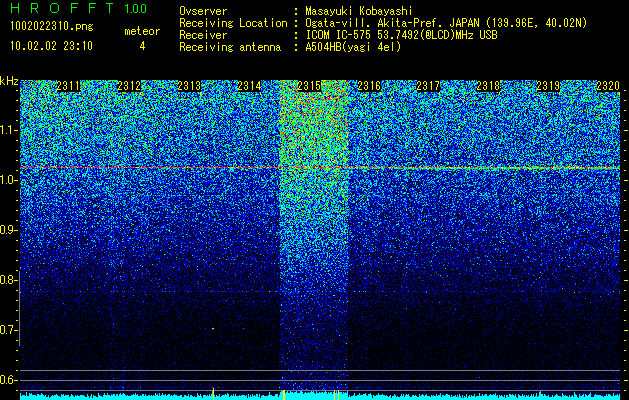Click the version number 1.00
This screenshot has width=629, height=400.
pyautogui.click(x=135, y=8)
